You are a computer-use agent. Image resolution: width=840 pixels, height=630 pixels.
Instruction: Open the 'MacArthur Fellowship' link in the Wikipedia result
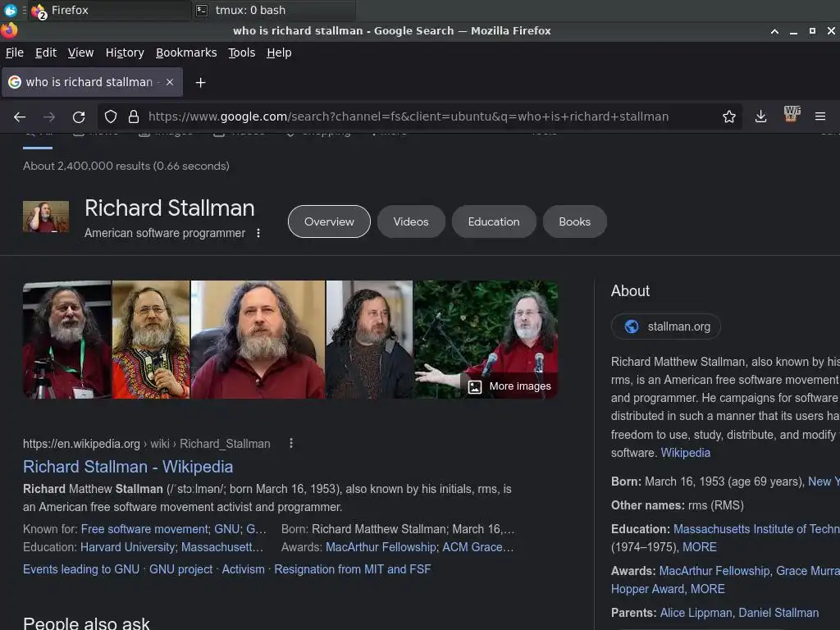tap(381, 547)
